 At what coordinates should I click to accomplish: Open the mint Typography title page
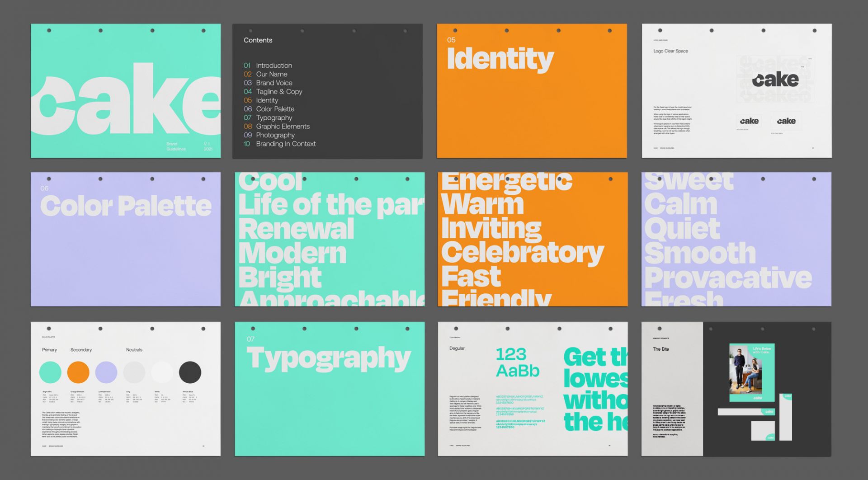330,407
